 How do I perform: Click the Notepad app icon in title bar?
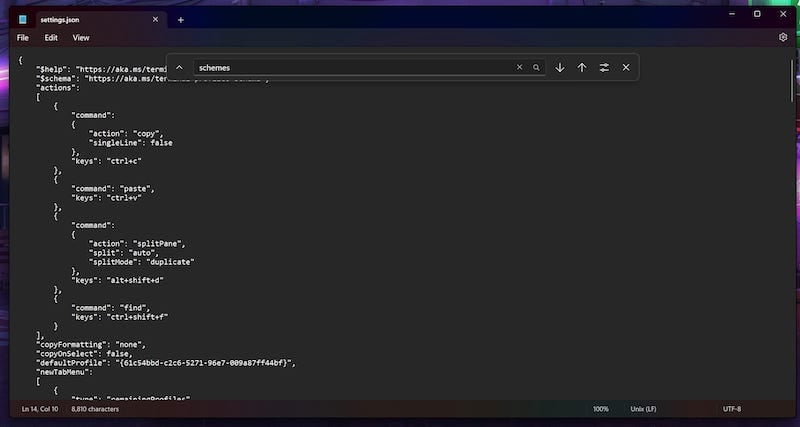(22, 20)
